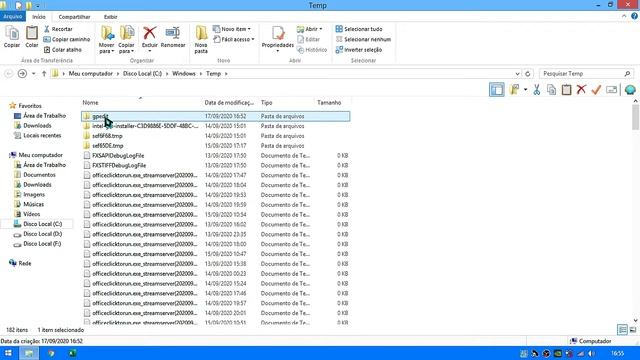
Task: Select the gpedit folder row
Action: (216, 116)
